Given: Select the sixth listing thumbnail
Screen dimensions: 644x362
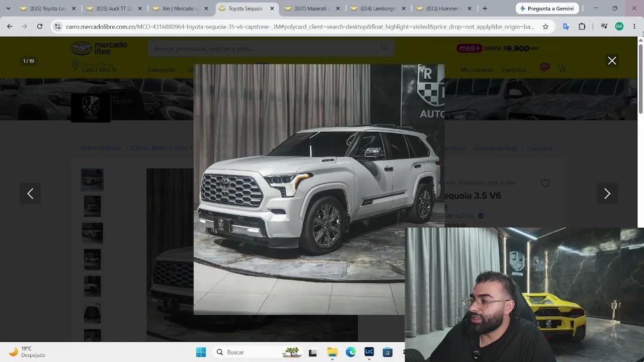Looking at the screenshot, I should click(x=92, y=313).
